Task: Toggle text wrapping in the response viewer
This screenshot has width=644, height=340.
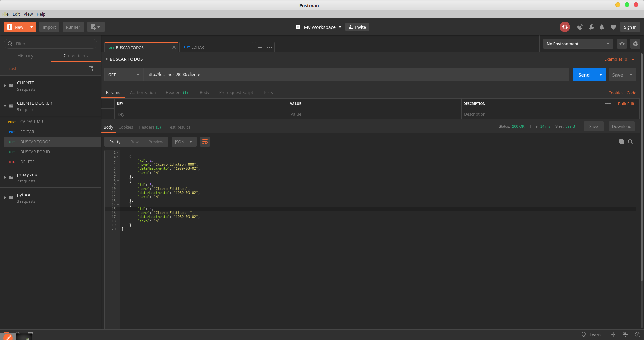Action: click(205, 142)
